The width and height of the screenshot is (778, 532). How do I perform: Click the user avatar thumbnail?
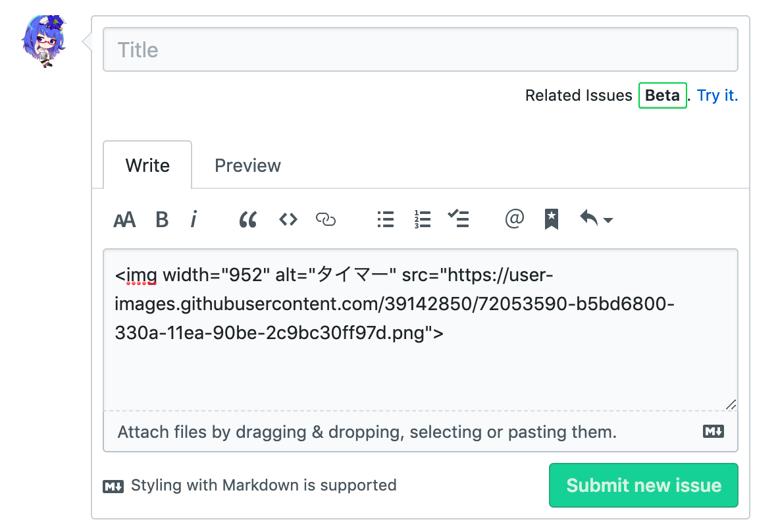(45, 41)
